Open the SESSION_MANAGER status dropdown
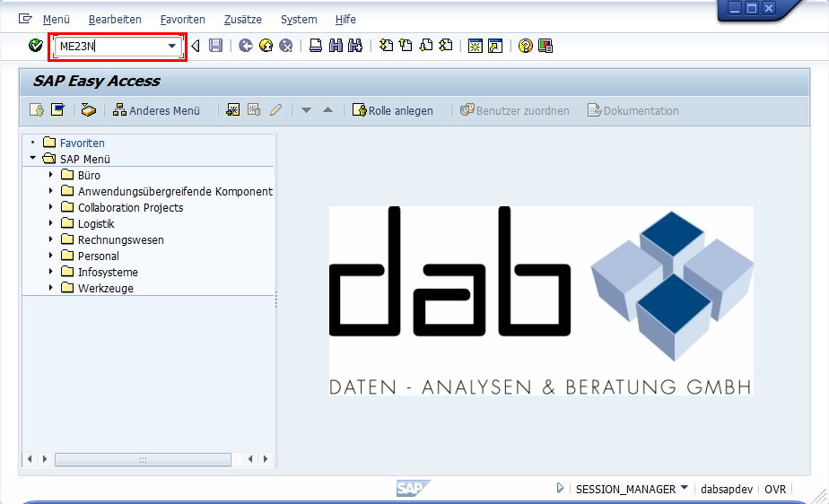Viewport: 829px width, 504px height. tap(685, 488)
